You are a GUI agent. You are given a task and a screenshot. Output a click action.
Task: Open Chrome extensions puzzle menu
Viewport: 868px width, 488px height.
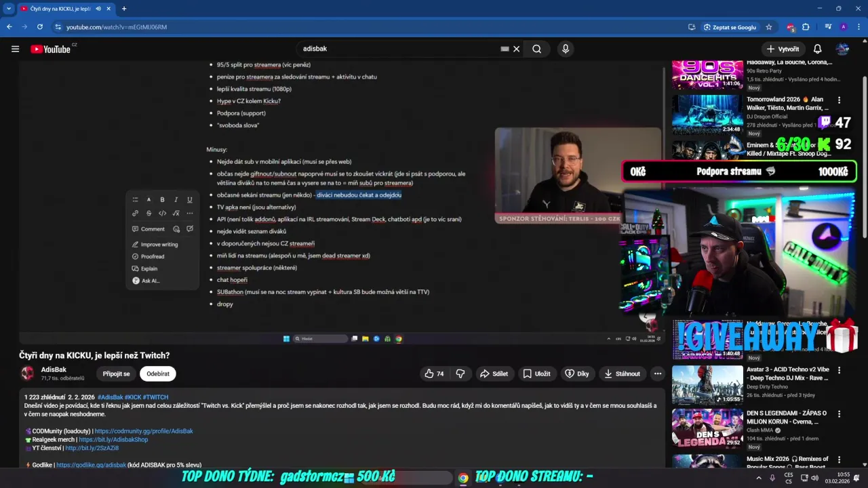pyautogui.click(x=806, y=27)
